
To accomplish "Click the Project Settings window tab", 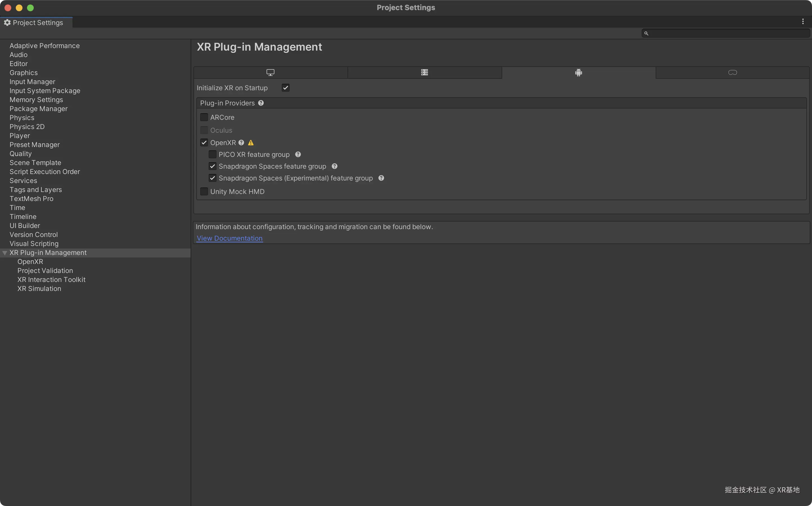I will pos(36,22).
